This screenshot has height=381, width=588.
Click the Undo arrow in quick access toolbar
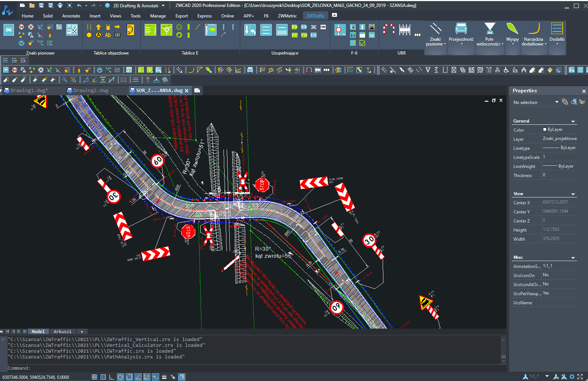[x=79, y=5]
